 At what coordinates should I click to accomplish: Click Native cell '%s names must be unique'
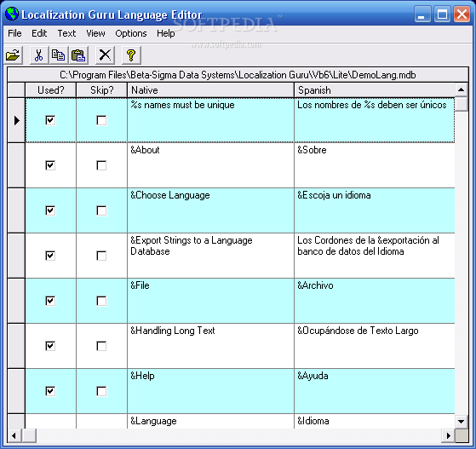coord(210,120)
